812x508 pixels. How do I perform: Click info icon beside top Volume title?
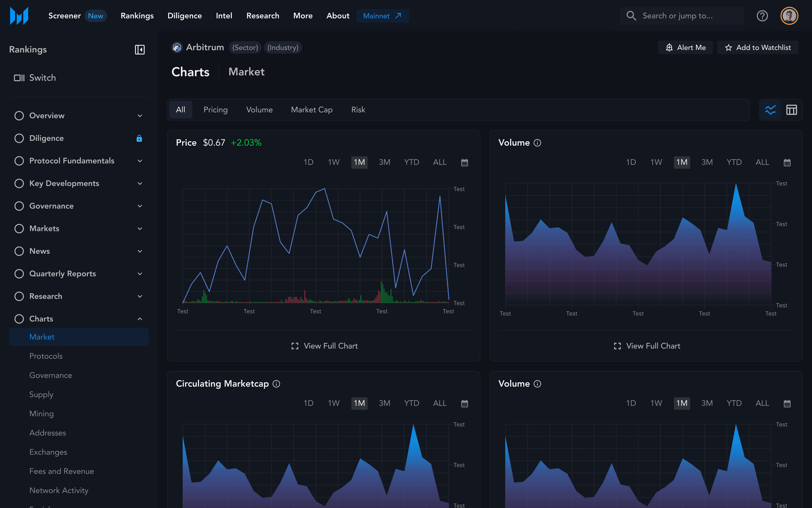click(537, 143)
